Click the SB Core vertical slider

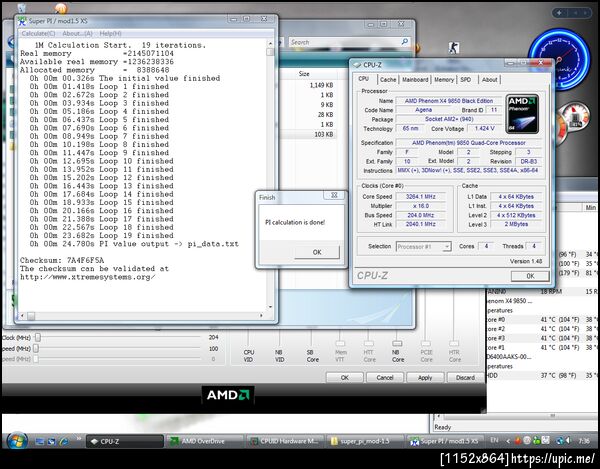[x=311, y=339]
